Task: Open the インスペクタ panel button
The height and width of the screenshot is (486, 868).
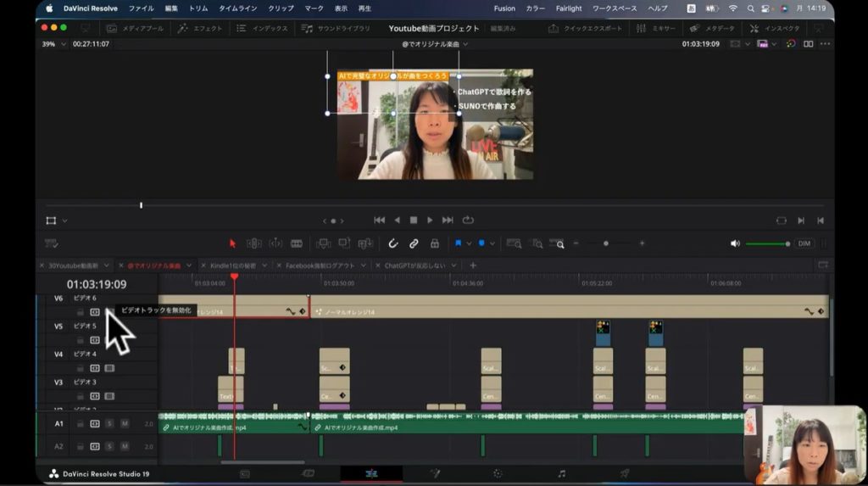Action: (x=775, y=28)
